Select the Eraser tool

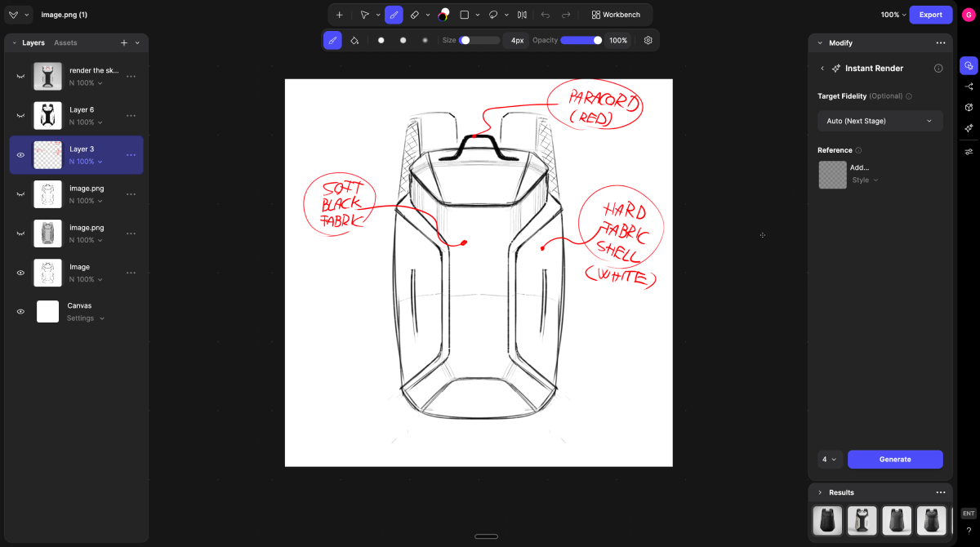[x=415, y=15]
